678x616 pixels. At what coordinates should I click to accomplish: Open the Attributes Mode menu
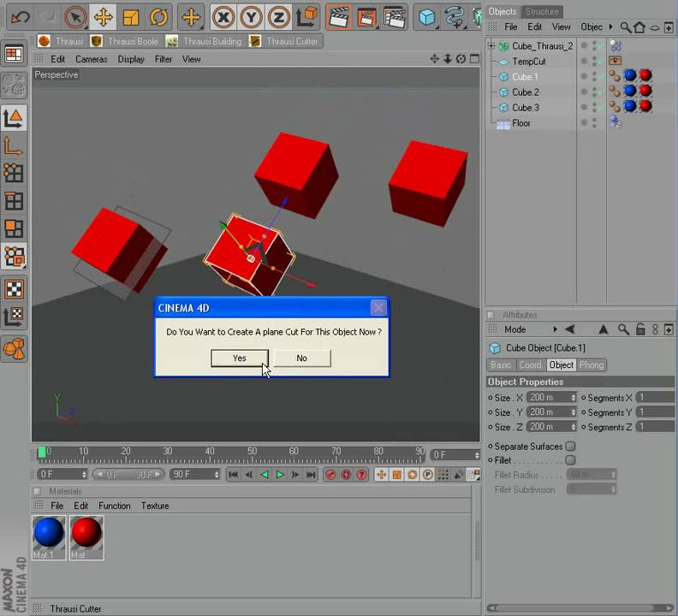coord(515,329)
